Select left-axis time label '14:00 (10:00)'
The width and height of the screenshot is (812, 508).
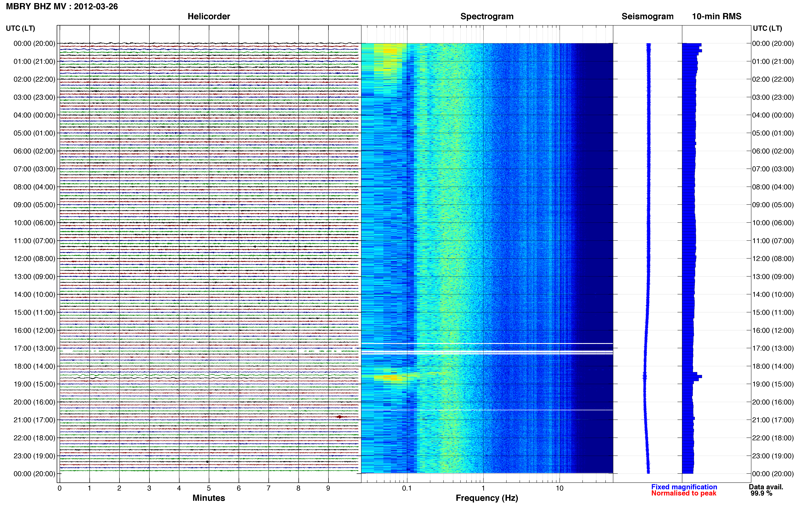[34, 295]
